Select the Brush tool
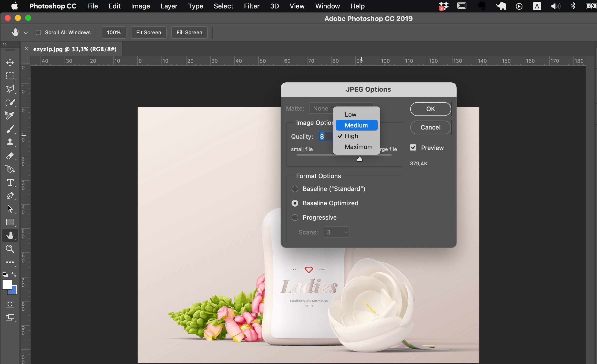 [10, 129]
